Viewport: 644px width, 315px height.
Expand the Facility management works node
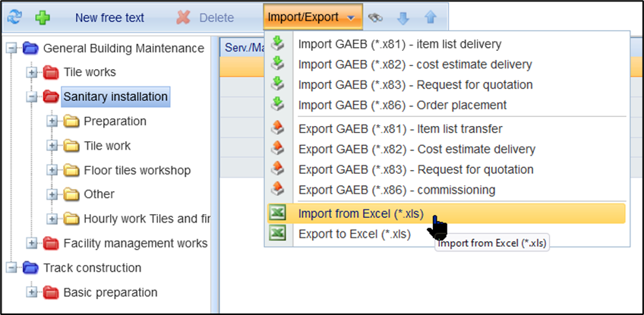click(32, 243)
